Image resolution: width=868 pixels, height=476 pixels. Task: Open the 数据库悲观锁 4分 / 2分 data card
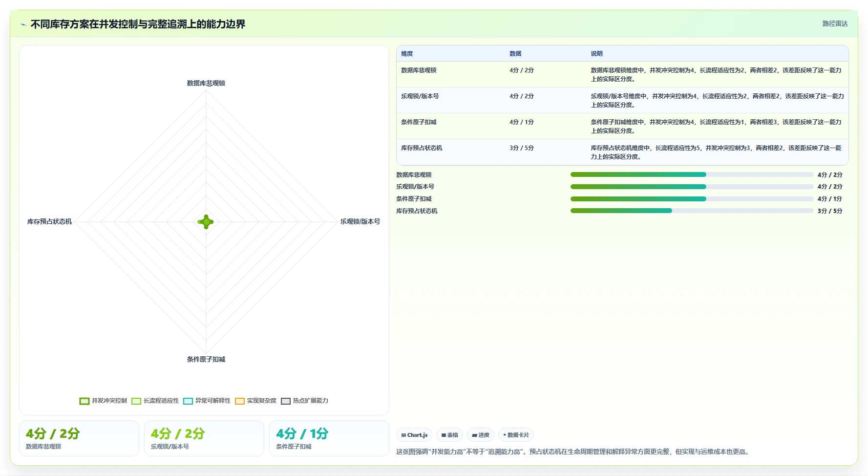point(79,438)
